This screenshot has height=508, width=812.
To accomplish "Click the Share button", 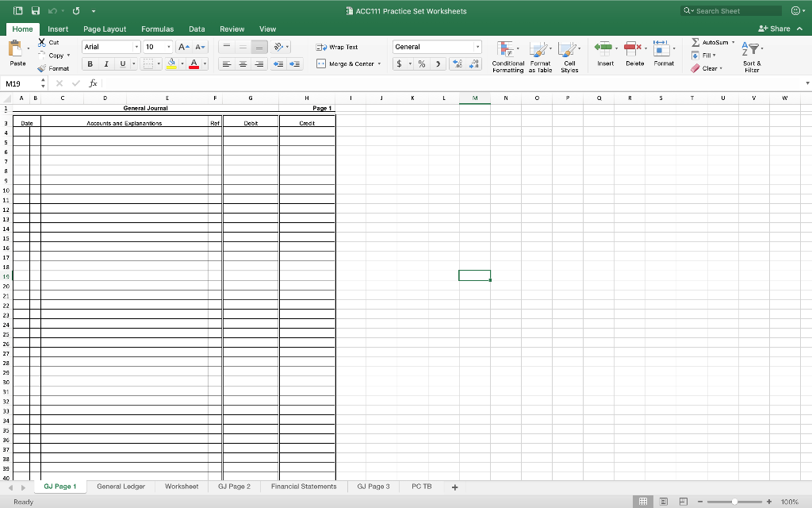I will point(774,29).
